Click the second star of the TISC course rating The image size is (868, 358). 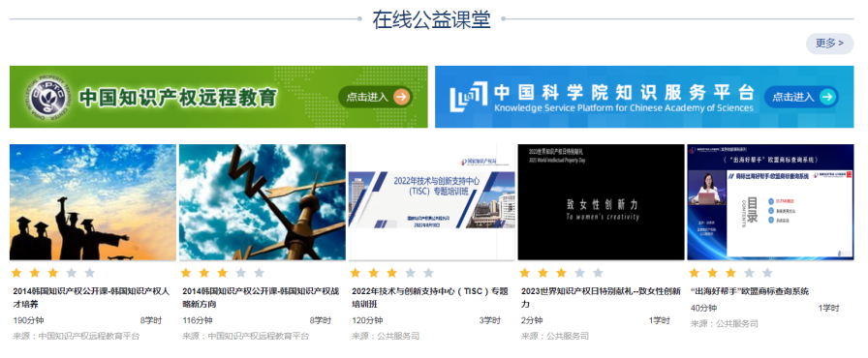pos(374,273)
